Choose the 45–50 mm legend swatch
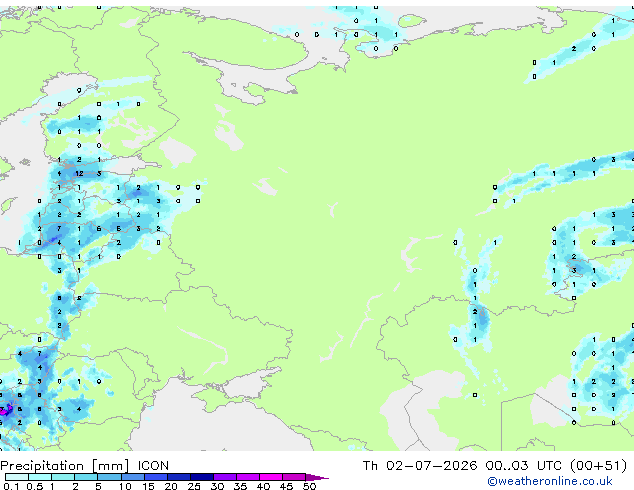The height and width of the screenshot is (490, 634). coord(294,477)
